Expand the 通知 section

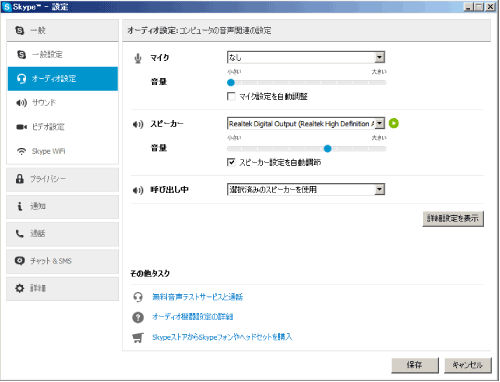[x=62, y=206]
